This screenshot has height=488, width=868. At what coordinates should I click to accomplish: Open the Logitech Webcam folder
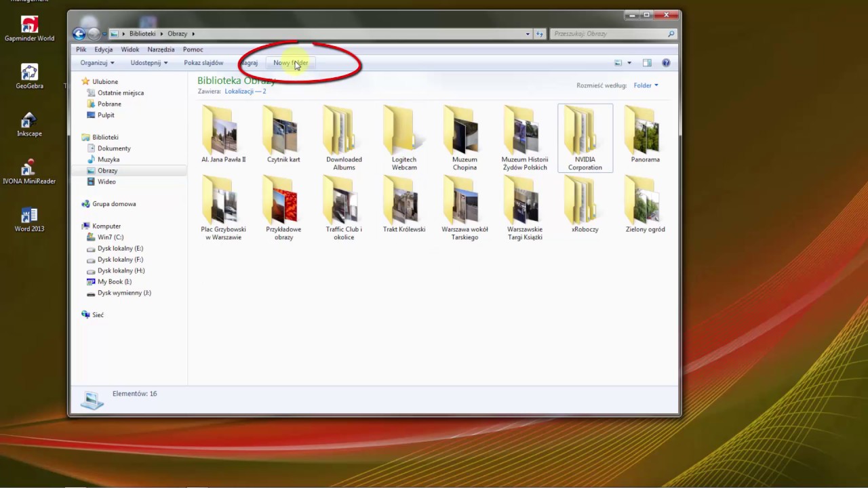tap(404, 138)
